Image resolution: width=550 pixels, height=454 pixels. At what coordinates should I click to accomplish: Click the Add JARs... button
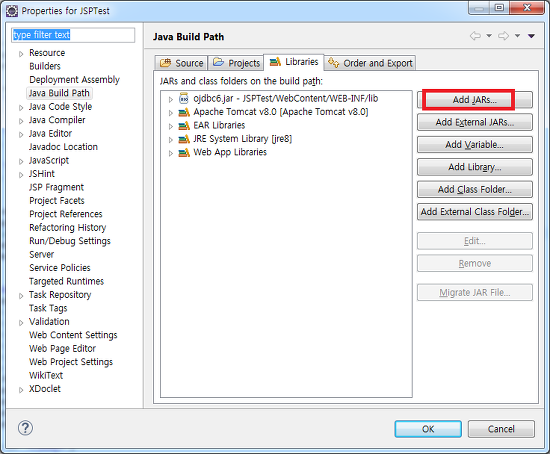click(x=474, y=100)
